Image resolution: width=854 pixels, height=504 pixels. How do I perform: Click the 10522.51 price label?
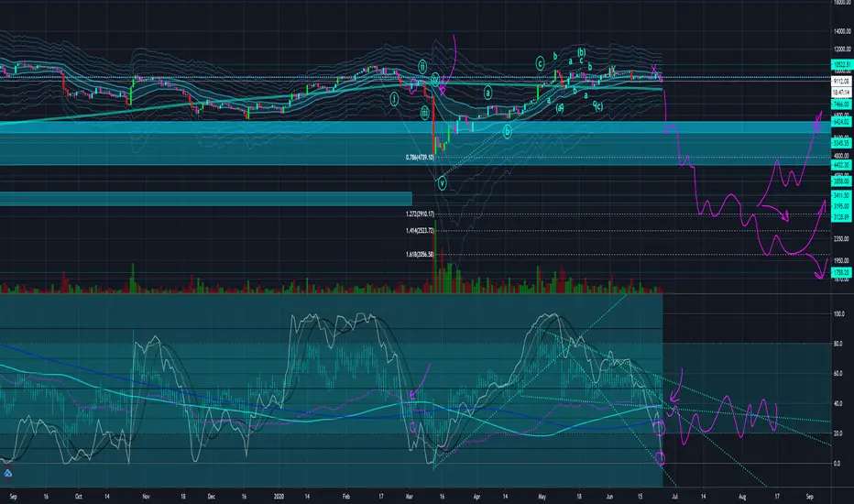pyautogui.click(x=841, y=65)
